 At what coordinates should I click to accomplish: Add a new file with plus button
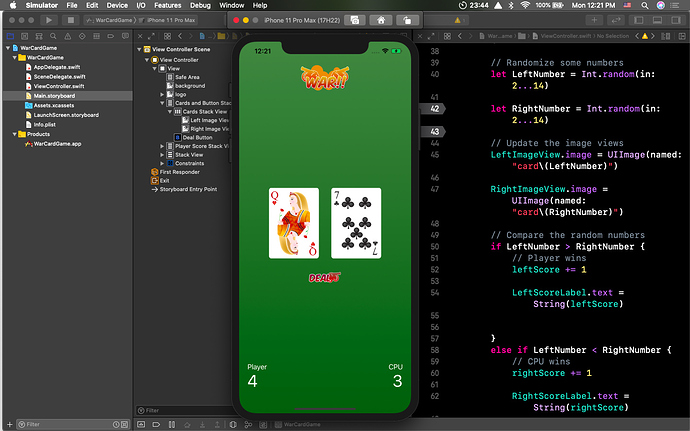coord(10,424)
